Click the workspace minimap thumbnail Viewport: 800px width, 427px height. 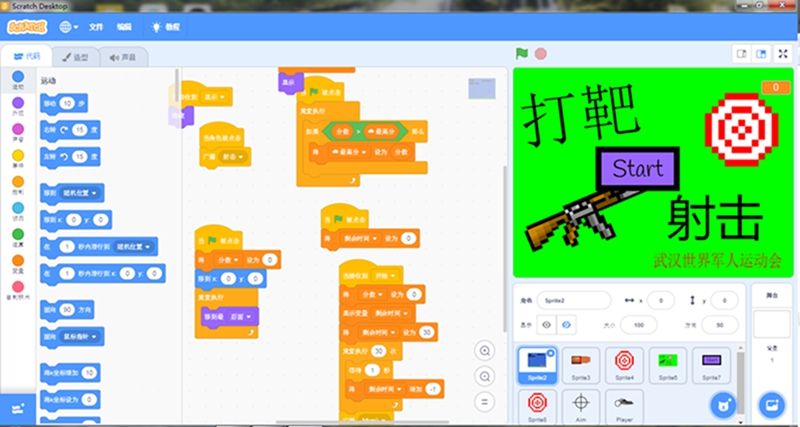482,88
